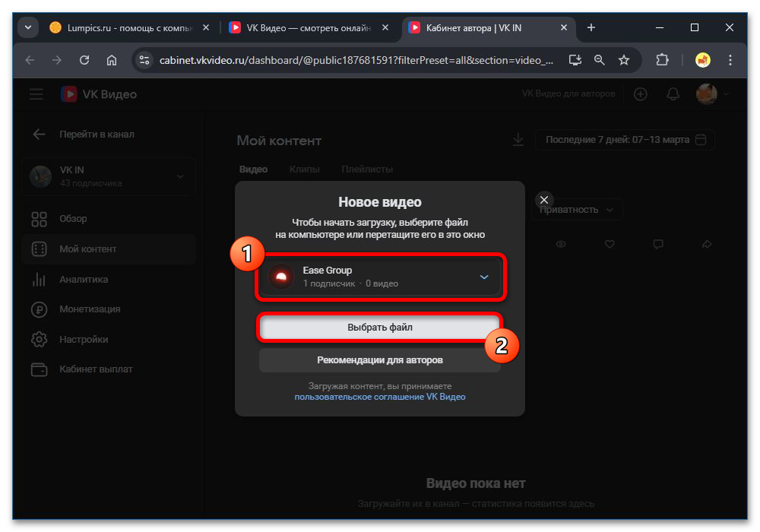The height and width of the screenshot is (532, 760).
Task: Go forward in browser
Action: click(57, 60)
